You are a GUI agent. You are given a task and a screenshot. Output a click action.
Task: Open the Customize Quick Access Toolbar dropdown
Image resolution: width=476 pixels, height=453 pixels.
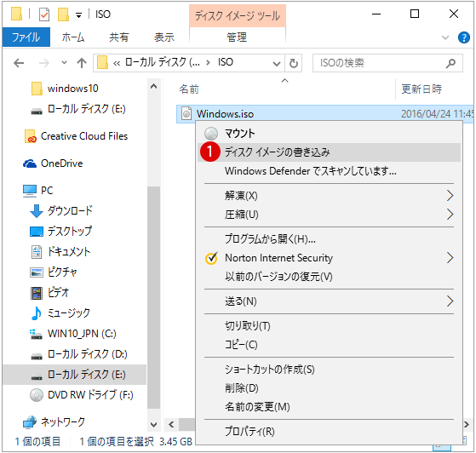coord(78,15)
